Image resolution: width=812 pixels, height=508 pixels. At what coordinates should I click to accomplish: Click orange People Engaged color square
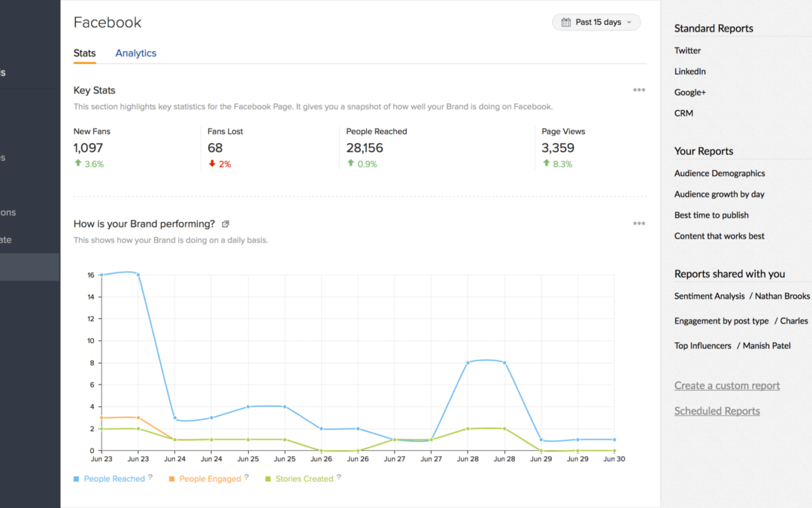click(172, 479)
